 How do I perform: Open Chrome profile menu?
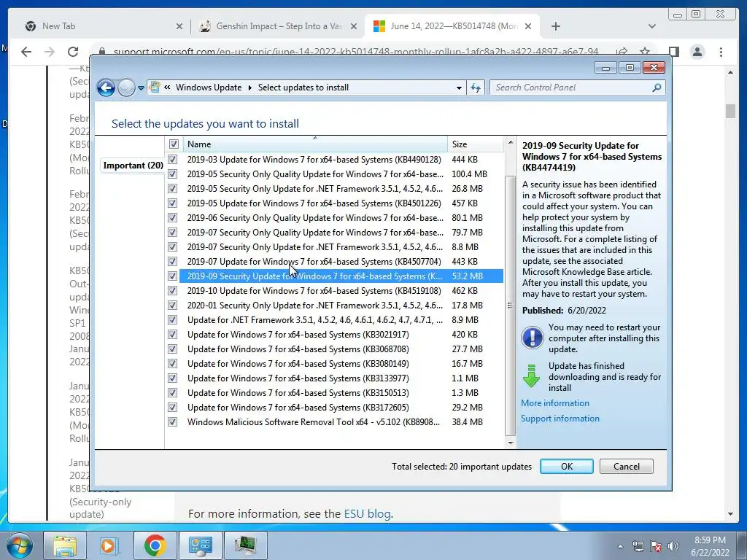pos(697,52)
